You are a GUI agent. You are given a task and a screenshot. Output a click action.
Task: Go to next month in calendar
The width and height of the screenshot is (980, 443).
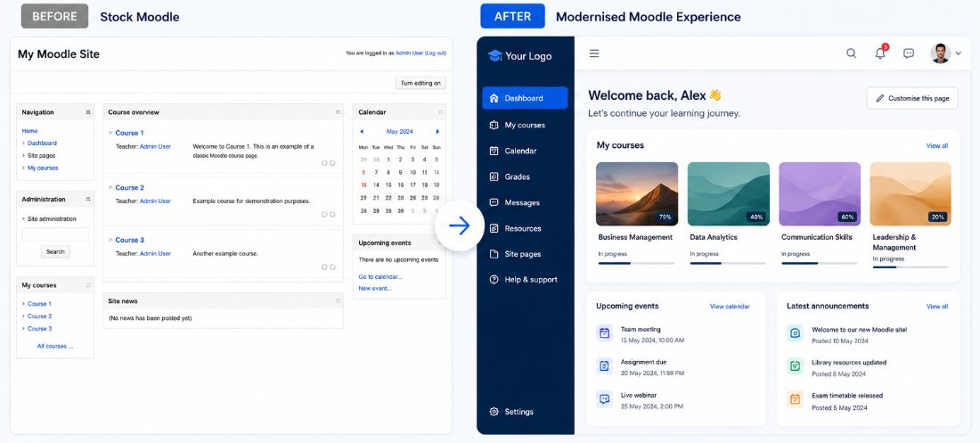click(x=437, y=132)
